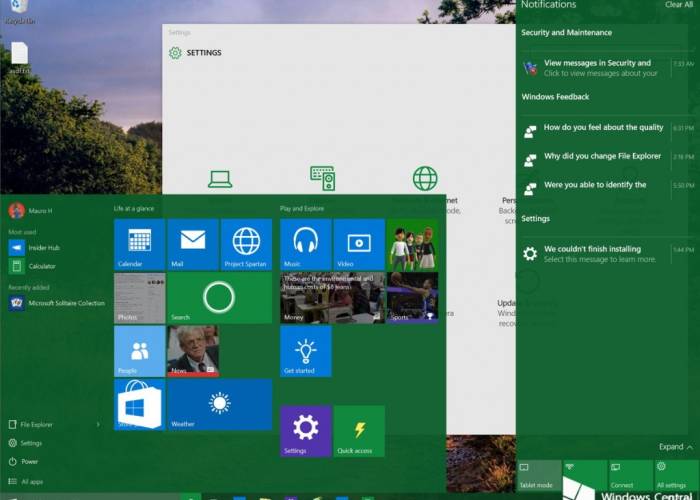Open All settings quick action
The image size is (700, 500).
pos(676,475)
